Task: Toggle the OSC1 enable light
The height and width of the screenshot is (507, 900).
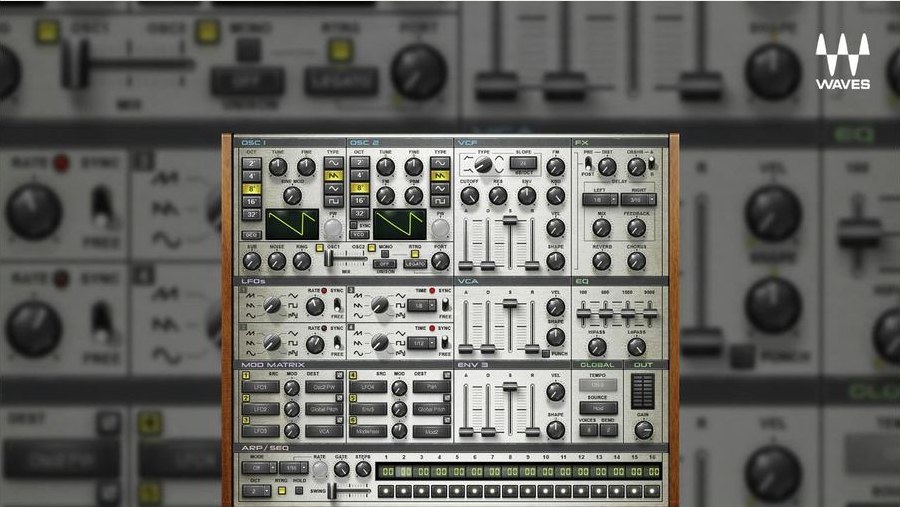Action: point(320,247)
